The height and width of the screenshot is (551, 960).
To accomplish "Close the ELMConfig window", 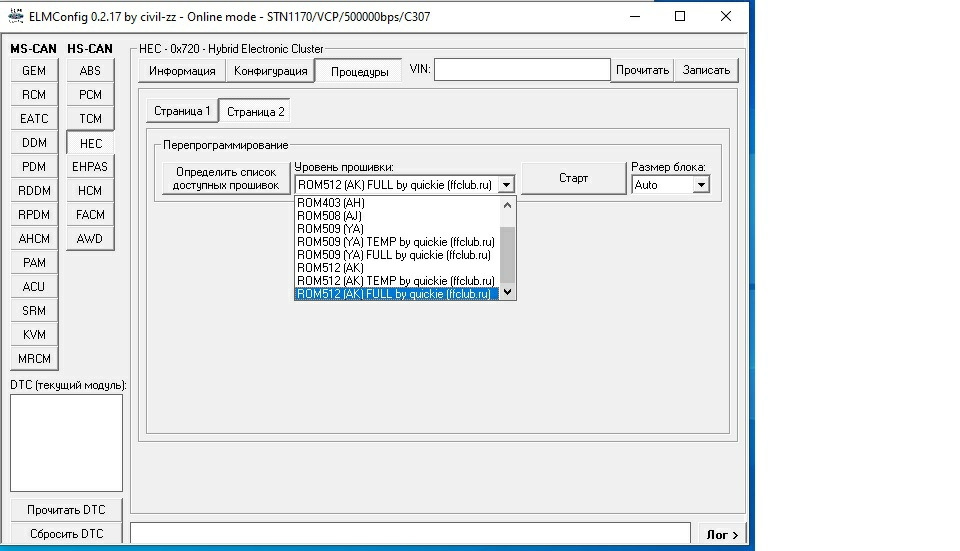I will tap(726, 17).
